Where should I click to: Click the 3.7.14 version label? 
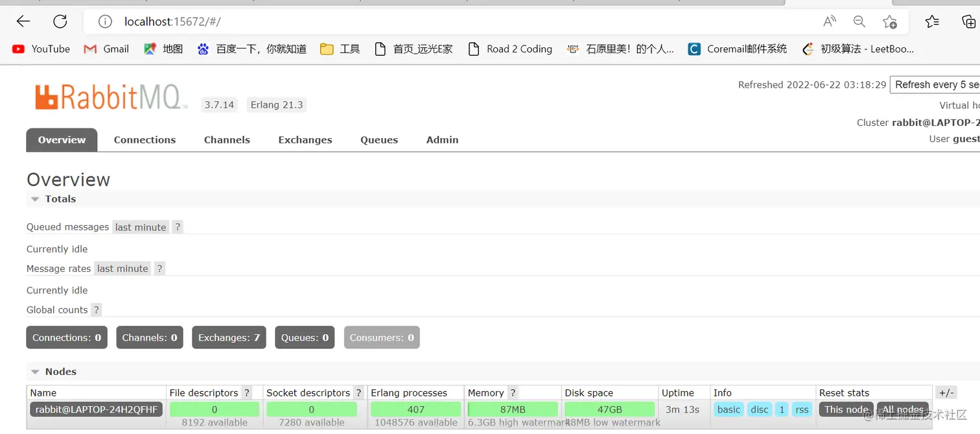[x=219, y=104]
